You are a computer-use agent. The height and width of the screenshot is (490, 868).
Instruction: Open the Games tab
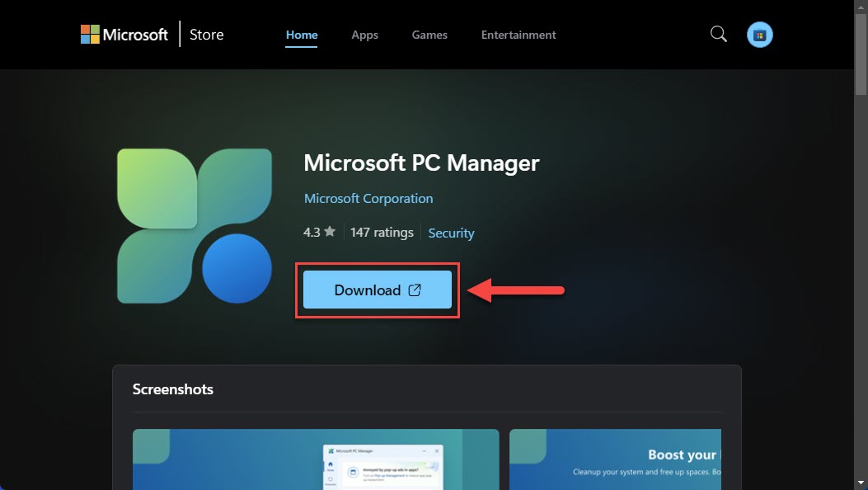(x=429, y=35)
